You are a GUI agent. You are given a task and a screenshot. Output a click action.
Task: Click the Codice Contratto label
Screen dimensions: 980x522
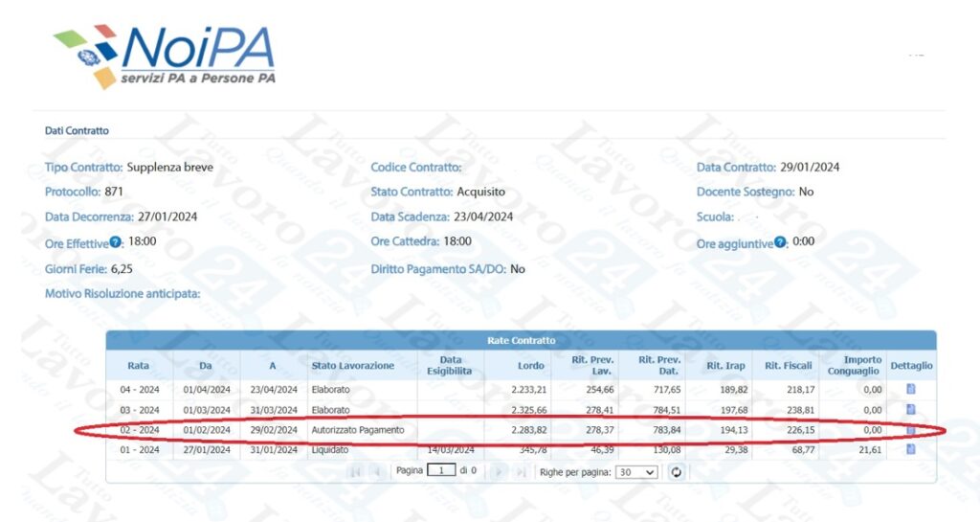416,167
